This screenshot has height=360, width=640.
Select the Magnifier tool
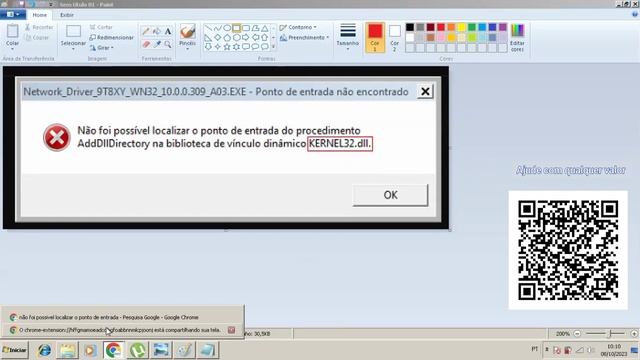[168, 44]
